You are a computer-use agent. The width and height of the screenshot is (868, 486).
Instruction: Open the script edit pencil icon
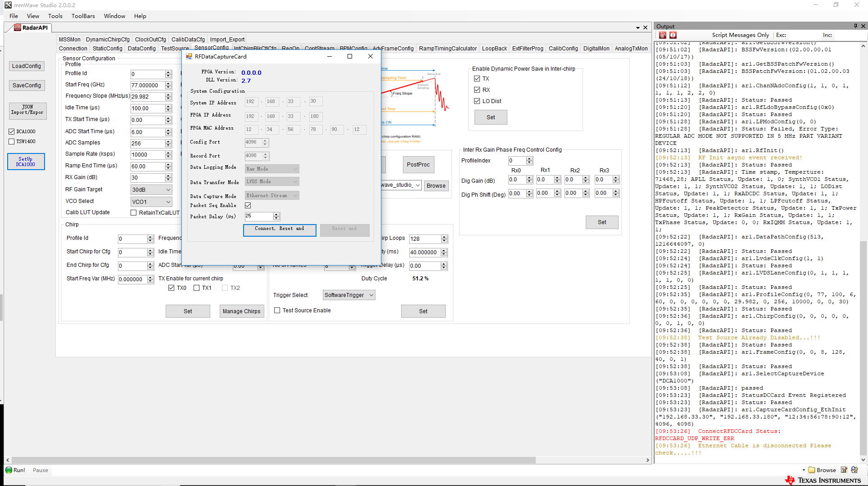pos(844,470)
